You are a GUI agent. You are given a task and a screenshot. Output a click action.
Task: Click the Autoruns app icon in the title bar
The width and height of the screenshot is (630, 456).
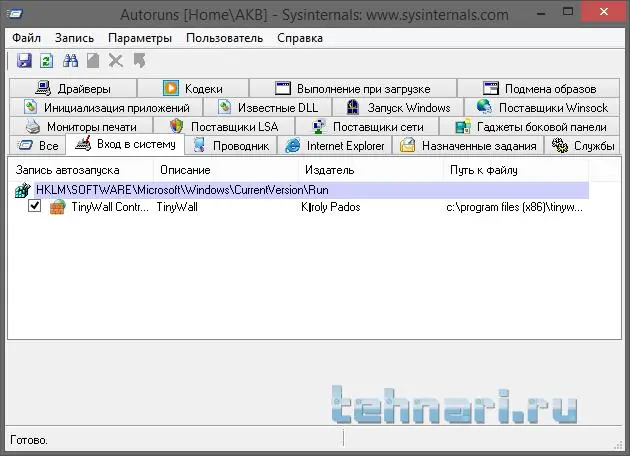click(15, 14)
